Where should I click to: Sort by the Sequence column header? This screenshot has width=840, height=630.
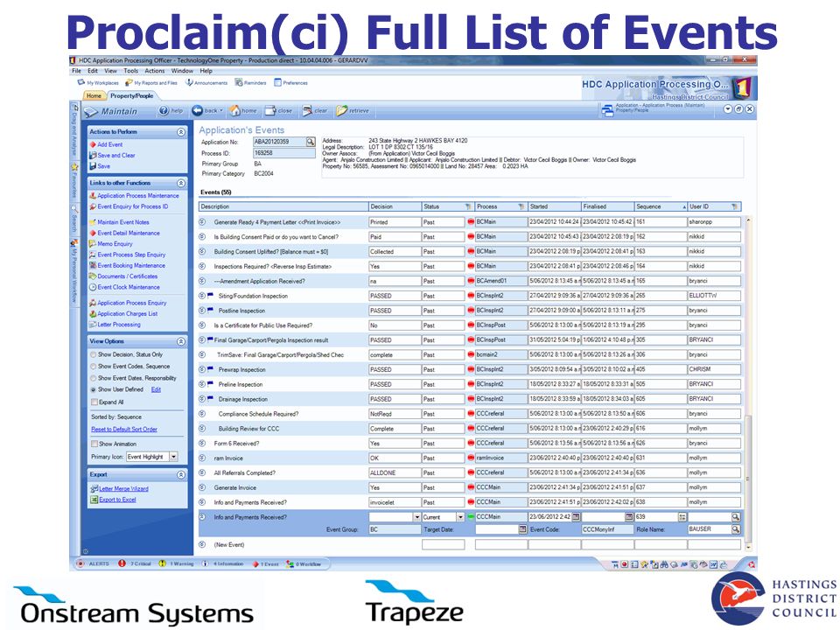coord(660,206)
